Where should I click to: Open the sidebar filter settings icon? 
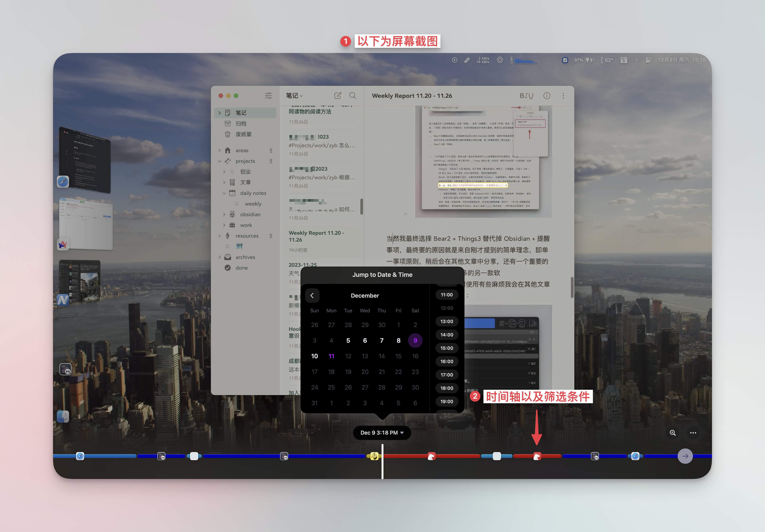coord(268,96)
